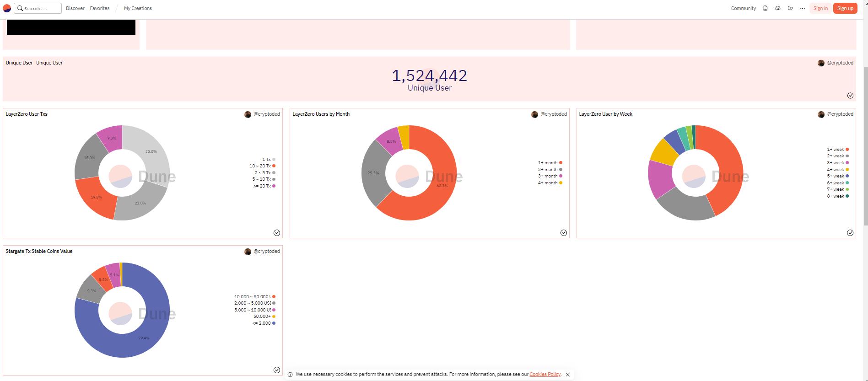Image resolution: width=868 pixels, height=381 pixels.
Task: Click checkmark icon on Stargate Stable Coins panel
Action: pos(277,370)
